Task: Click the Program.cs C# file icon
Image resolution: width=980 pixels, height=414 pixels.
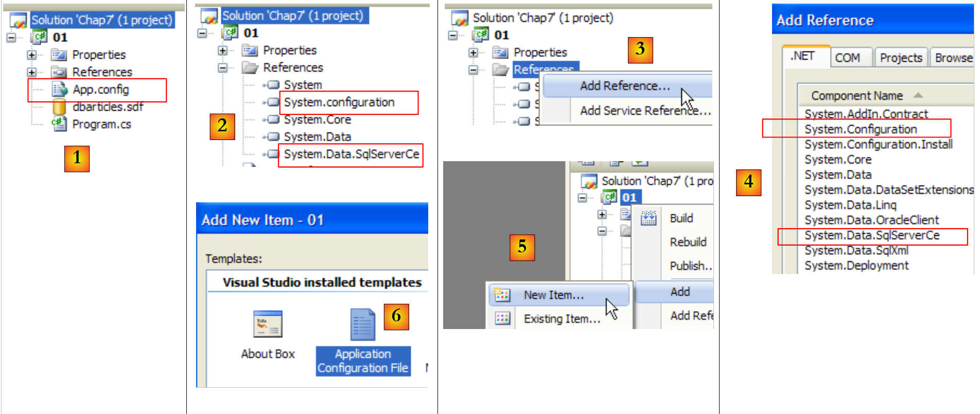Action: [59, 124]
